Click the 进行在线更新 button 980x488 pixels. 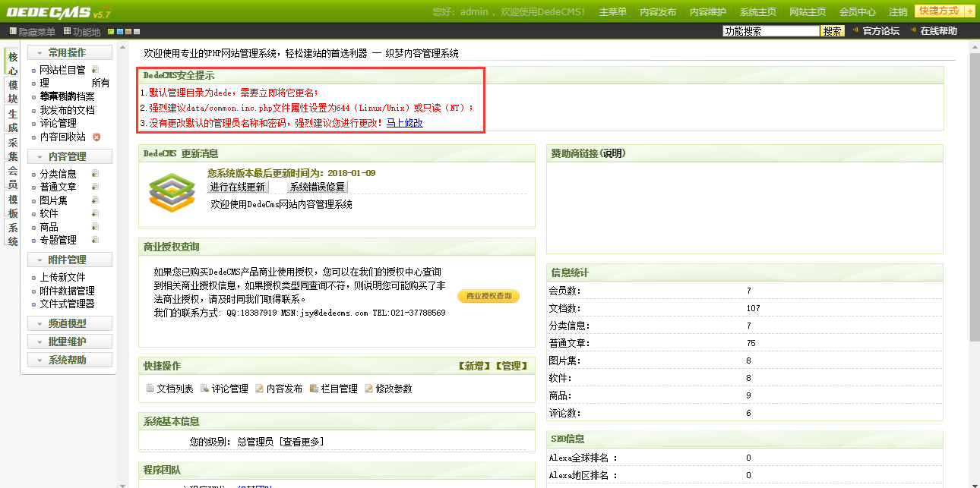pos(238,187)
